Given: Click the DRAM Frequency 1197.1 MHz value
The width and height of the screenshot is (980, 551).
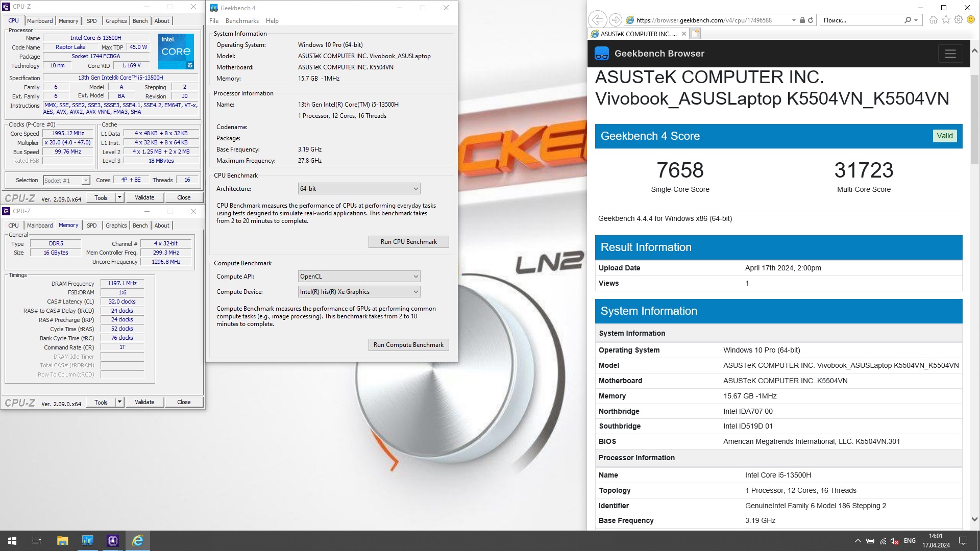Looking at the screenshot, I should (122, 283).
